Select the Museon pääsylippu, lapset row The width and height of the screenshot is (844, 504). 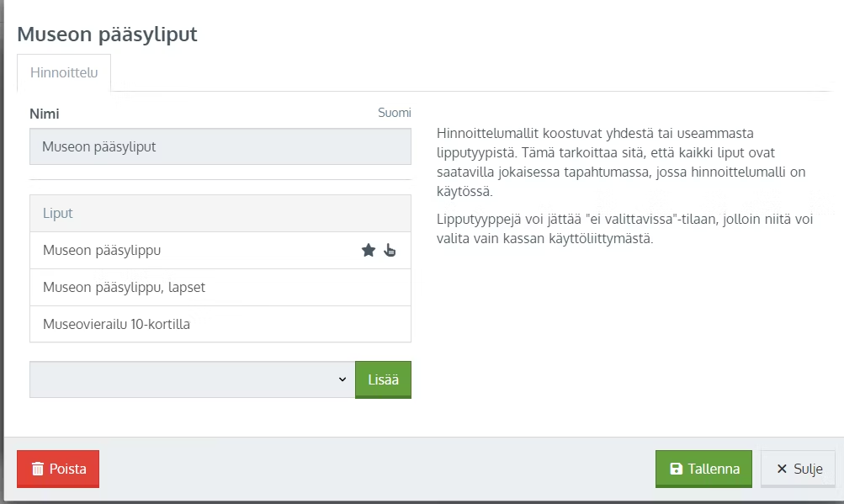220,288
